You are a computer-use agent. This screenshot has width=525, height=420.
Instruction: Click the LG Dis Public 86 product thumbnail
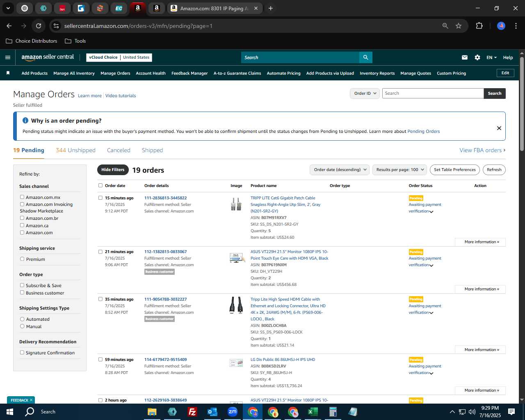click(236, 363)
